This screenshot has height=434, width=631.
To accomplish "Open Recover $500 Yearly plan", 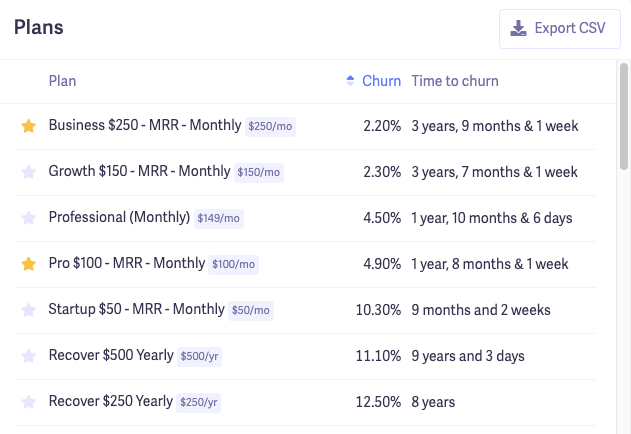I will (x=111, y=356).
